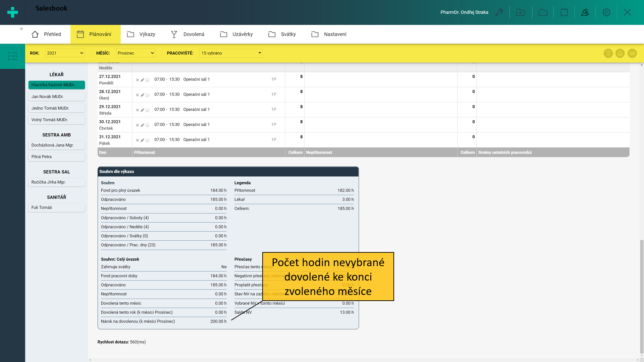Screen dimensions: 644x362
Task: Toggle the checklist sidebar icon on the left
Action: click(12, 56)
